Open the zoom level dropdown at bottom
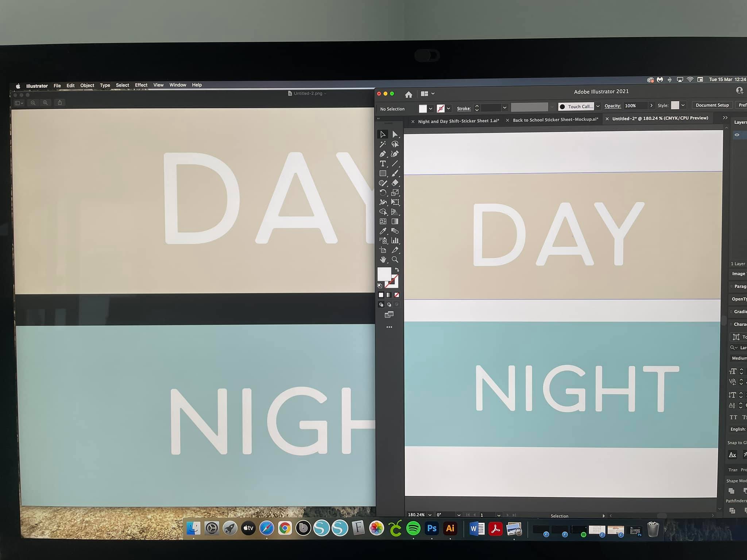Viewport: 747px width, 560px height. 430,515
